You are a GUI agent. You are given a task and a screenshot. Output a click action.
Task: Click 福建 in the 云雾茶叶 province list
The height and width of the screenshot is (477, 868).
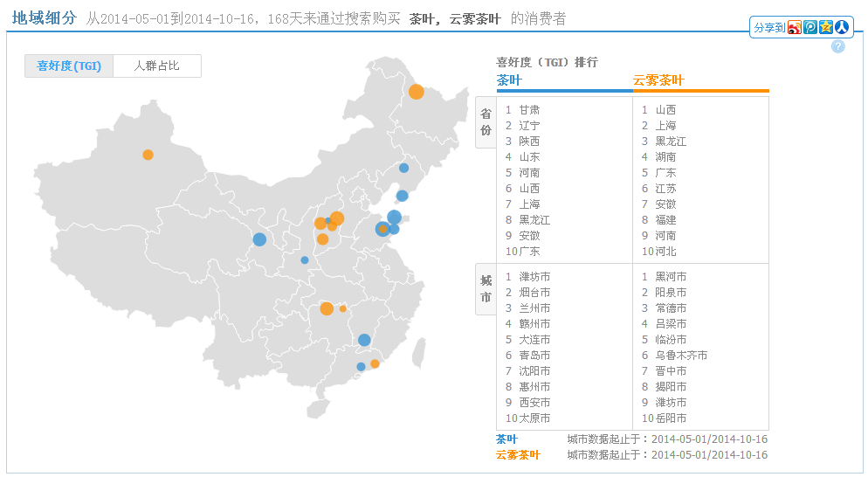[665, 220]
